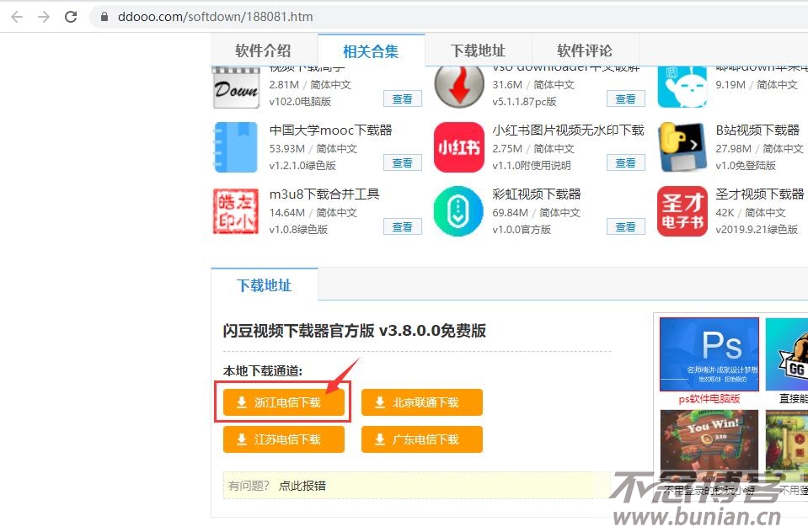Click the 中国大学mooc下载器 blue book icon
Screen dimensions: 808x532
[235, 147]
